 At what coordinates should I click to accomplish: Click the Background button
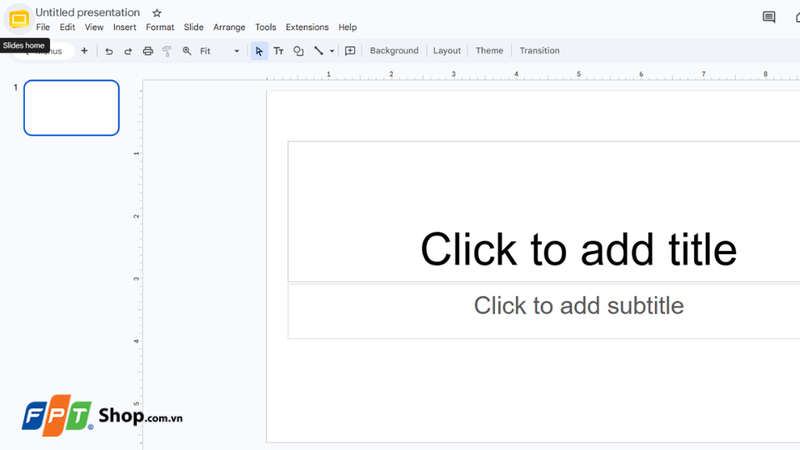point(394,51)
